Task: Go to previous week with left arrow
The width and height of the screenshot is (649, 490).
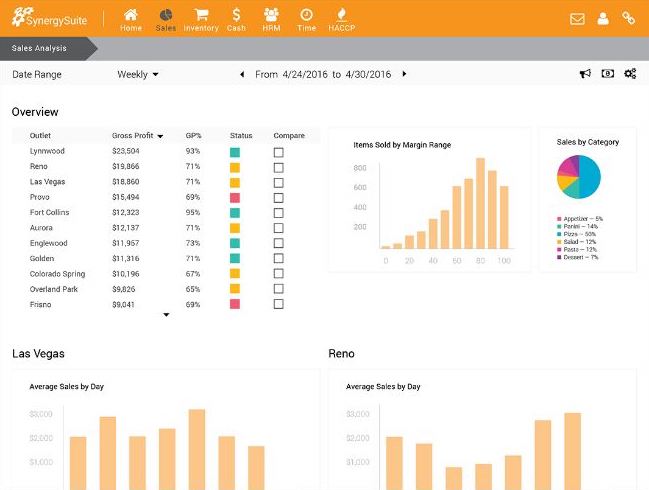Action: click(x=241, y=74)
